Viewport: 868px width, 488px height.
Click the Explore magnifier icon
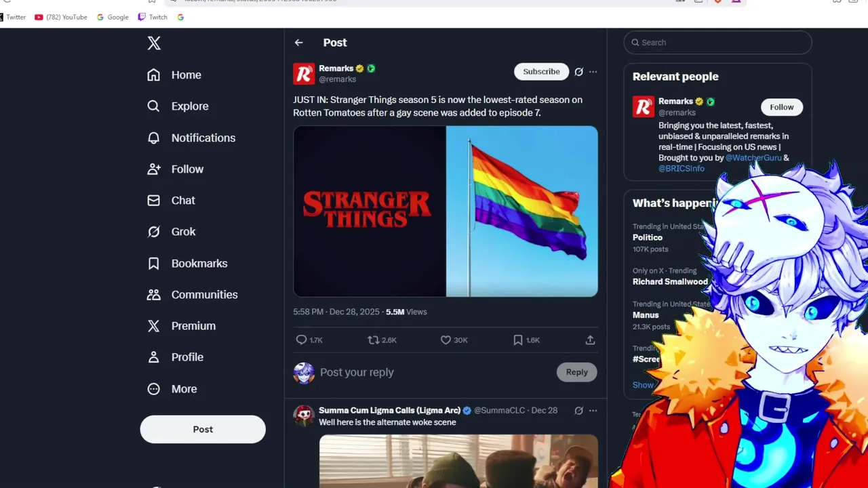tap(154, 106)
